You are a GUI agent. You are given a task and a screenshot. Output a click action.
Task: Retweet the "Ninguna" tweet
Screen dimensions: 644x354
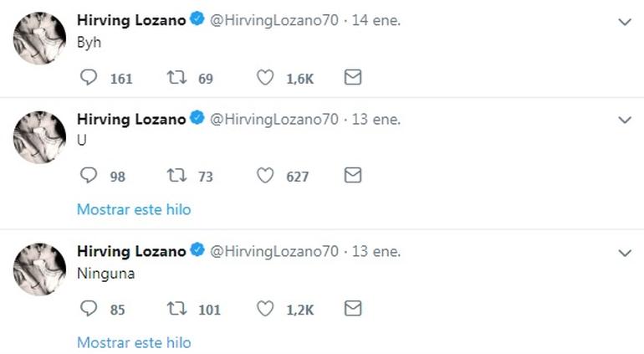pos(176,309)
